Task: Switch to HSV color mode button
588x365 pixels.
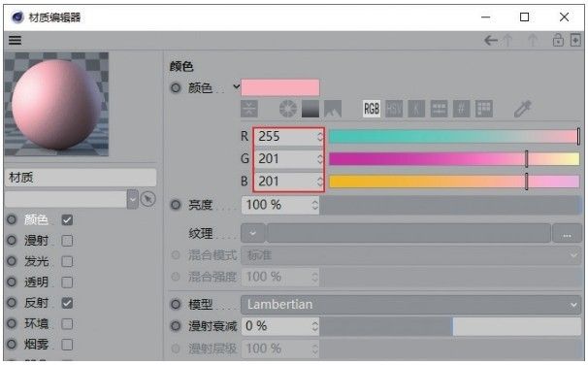Action: click(x=394, y=109)
